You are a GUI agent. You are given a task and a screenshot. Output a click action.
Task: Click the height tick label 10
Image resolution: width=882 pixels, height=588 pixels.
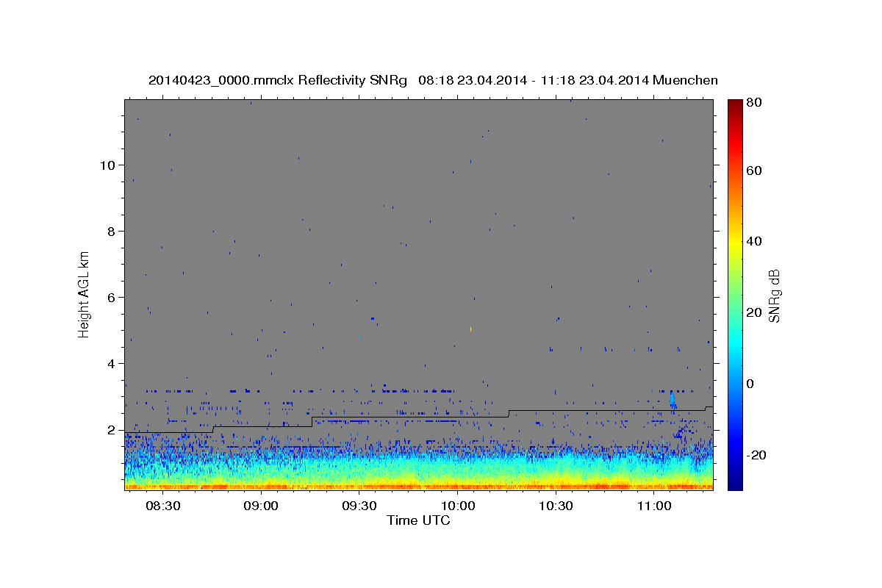(107, 165)
